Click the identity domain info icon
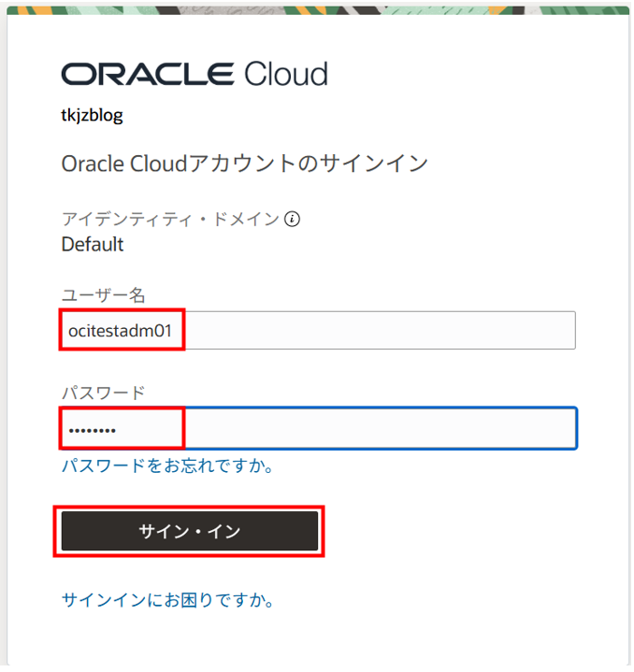Image resolution: width=634 pixels, height=672 pixels. (293, 220)
